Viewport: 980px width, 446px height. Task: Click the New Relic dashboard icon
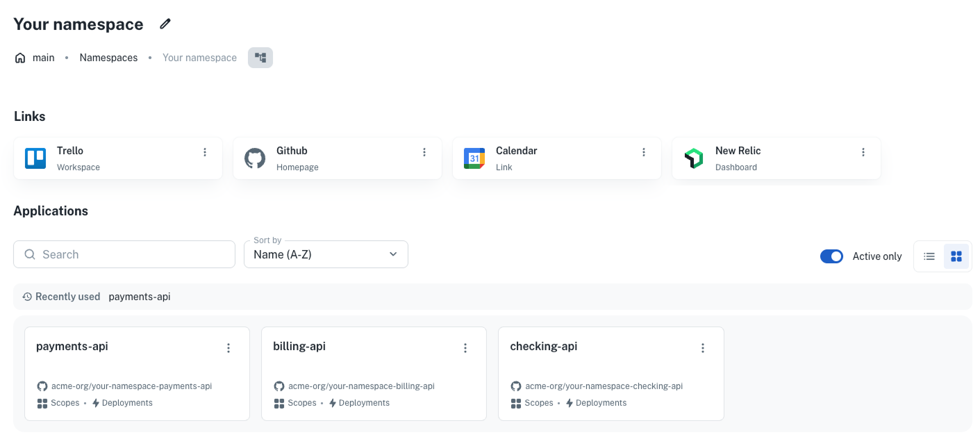click(x=694, y=158)
